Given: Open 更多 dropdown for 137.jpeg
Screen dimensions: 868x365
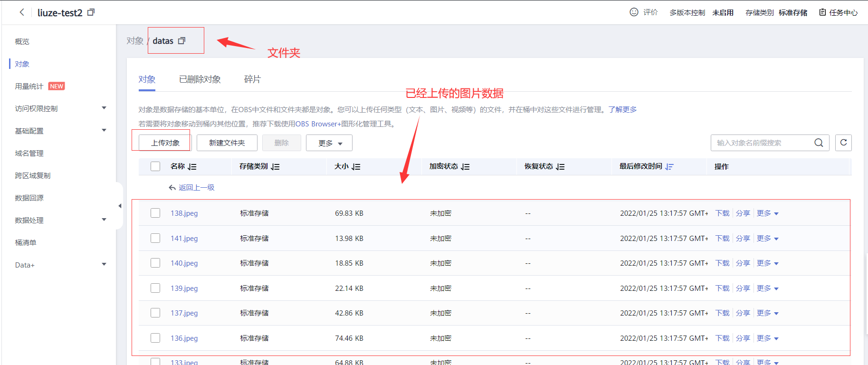Looking at the screenshot, I should 768,313.
